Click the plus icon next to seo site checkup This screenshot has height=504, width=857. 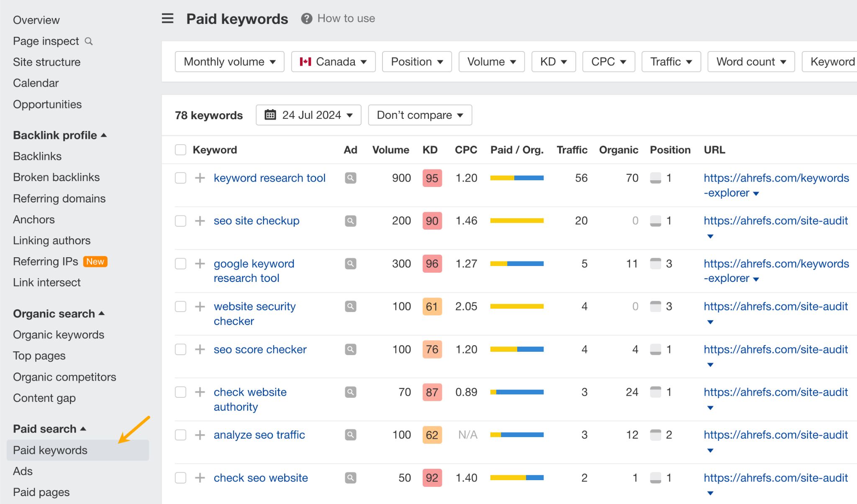200,221
